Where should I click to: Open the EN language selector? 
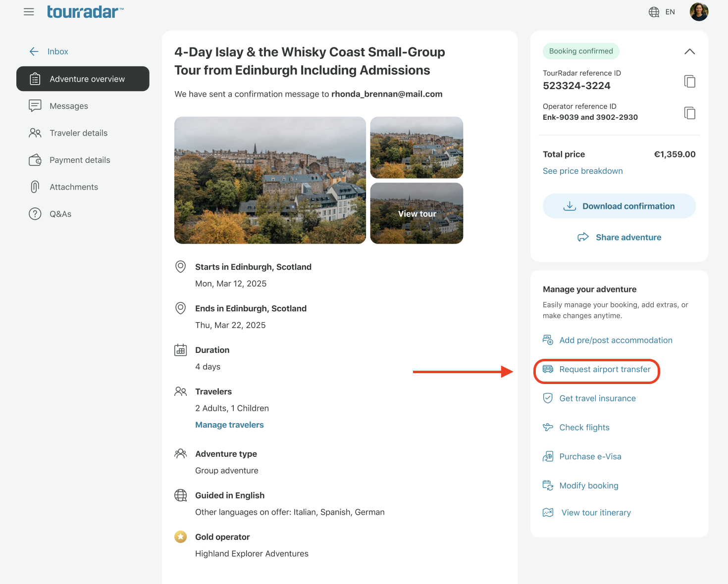click(x=670, y=12)
